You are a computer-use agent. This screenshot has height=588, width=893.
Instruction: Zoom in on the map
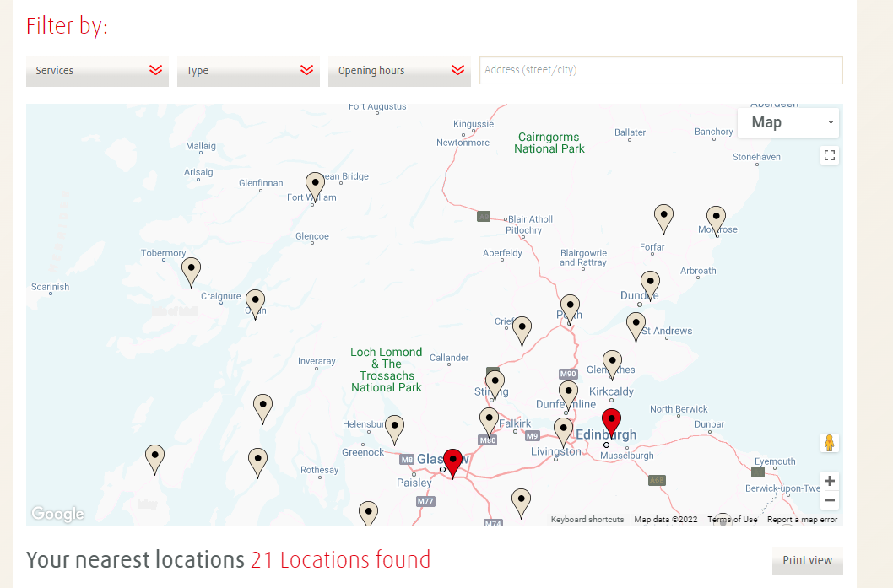(x=830, y=481)
